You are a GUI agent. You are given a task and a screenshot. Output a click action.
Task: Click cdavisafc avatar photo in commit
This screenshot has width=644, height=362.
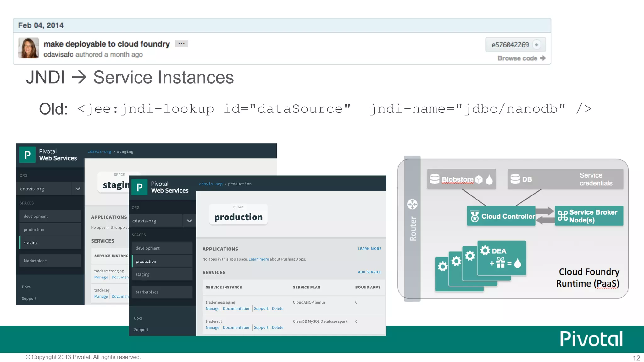click(28, 48)
